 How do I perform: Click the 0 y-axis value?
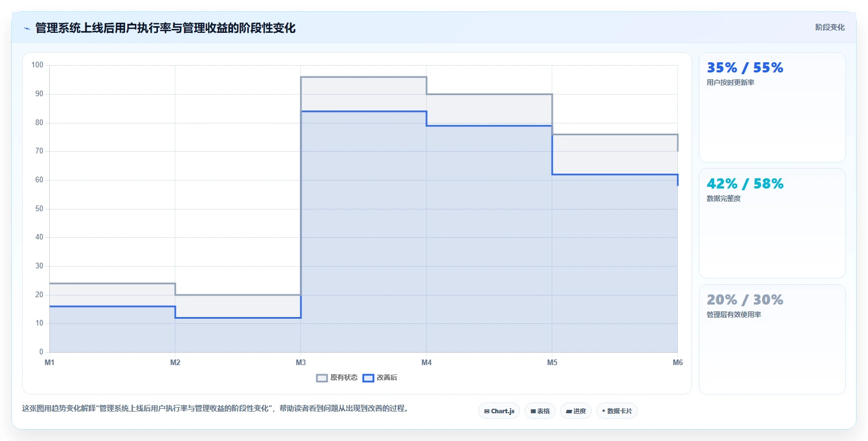click(x=41, y=352)
